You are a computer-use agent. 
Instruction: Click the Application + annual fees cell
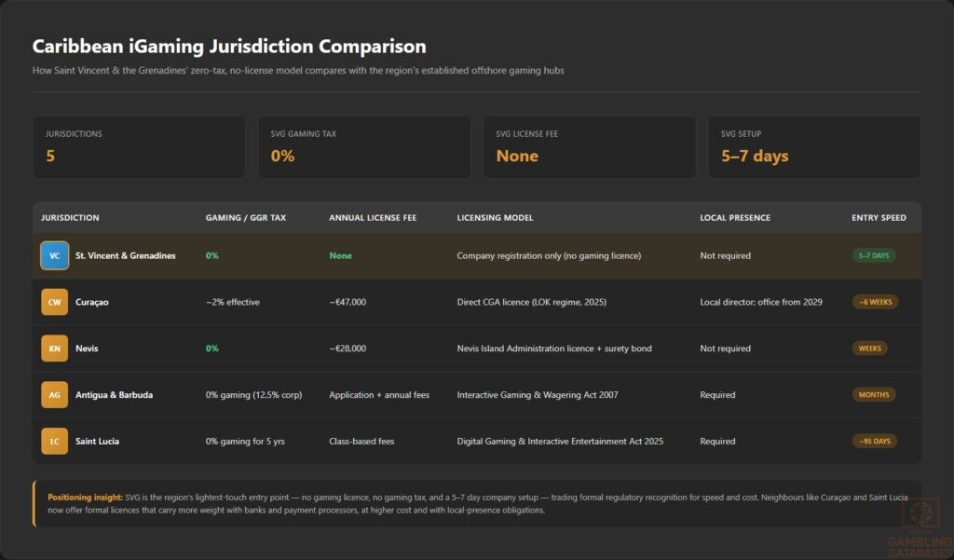click(379, 395)
